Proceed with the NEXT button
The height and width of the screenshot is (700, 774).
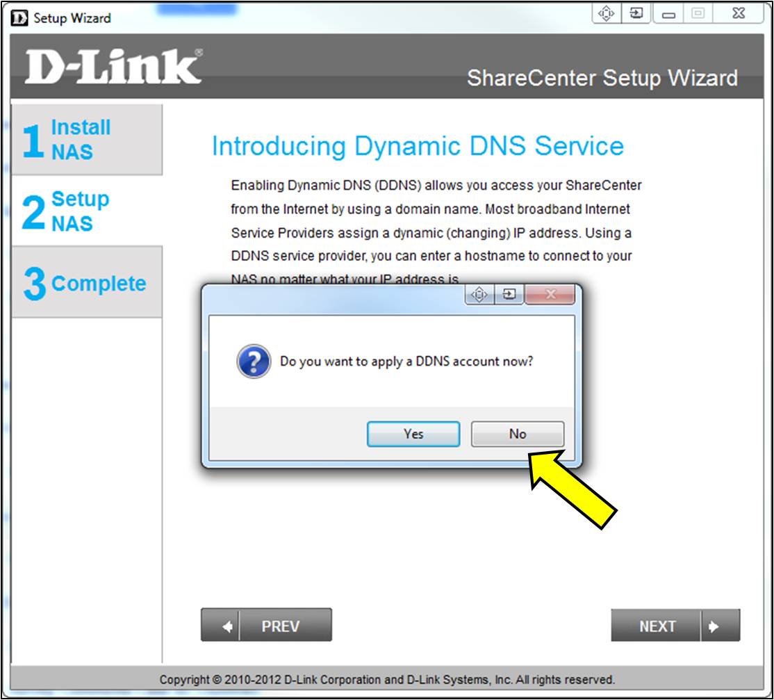tap(675, 626)
